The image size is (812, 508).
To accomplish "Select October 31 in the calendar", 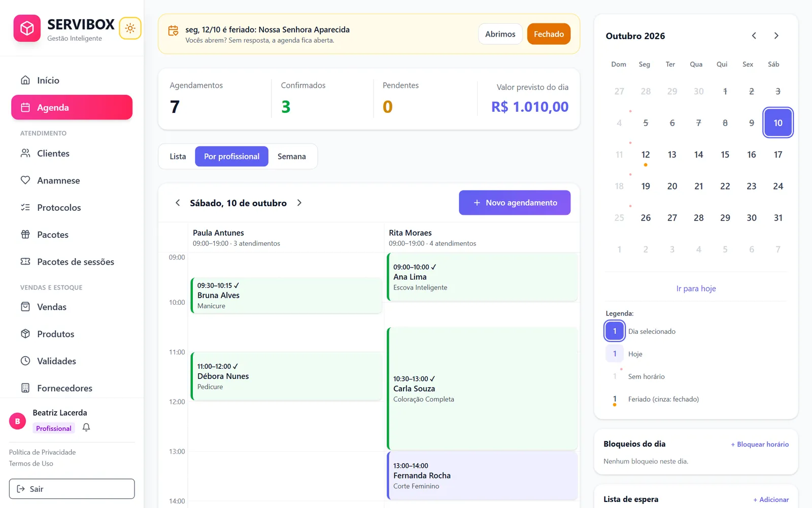I will pos(778,217).
